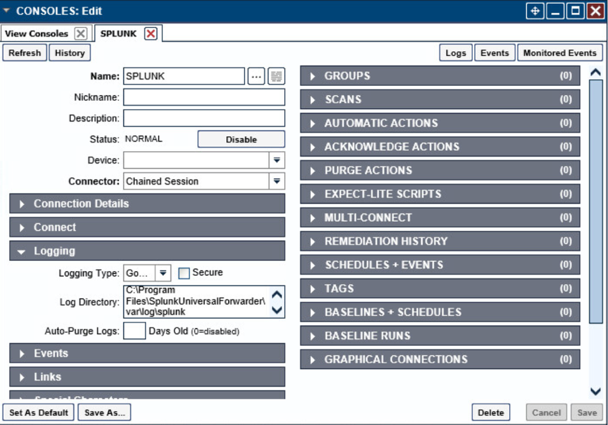Viewport: 608px width, 425px height.
Task: Click the NORMAL status text
Action: [x=143, y=139]
